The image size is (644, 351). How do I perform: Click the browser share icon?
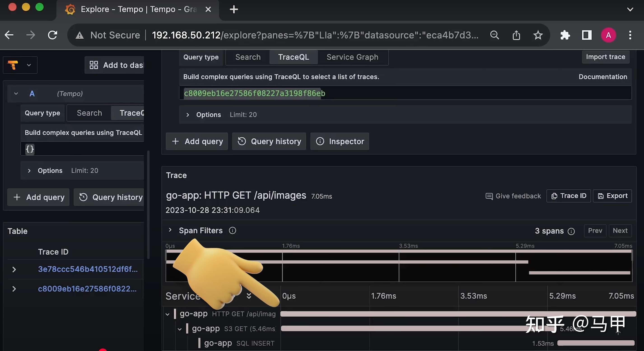516,35
